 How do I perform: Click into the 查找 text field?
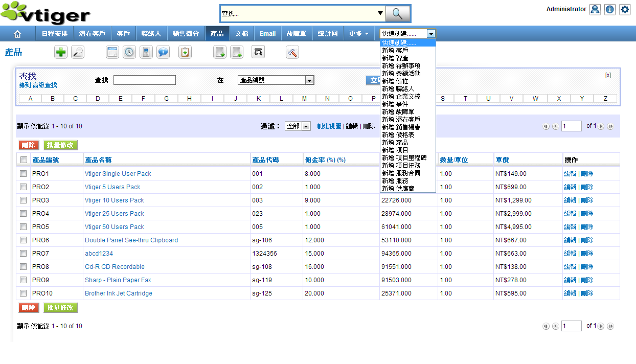(145, 80)
